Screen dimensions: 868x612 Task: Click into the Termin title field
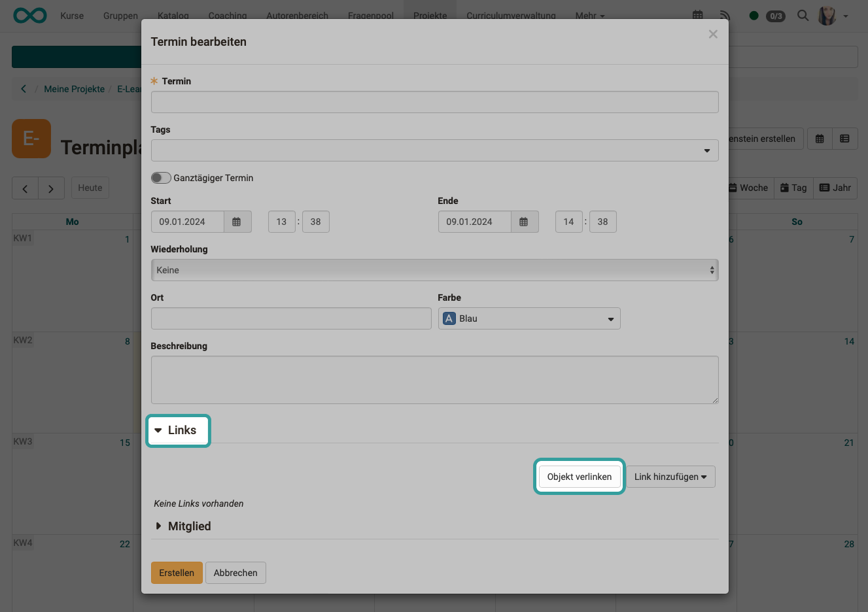434,102
